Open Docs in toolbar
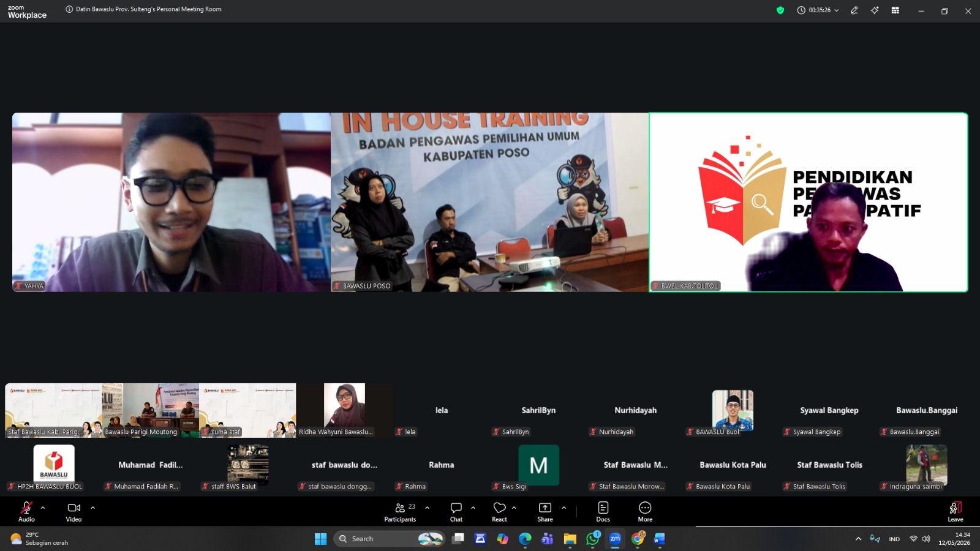Image resolution: width=980 pixels, height=551 pixels. [x=603, y=512]
